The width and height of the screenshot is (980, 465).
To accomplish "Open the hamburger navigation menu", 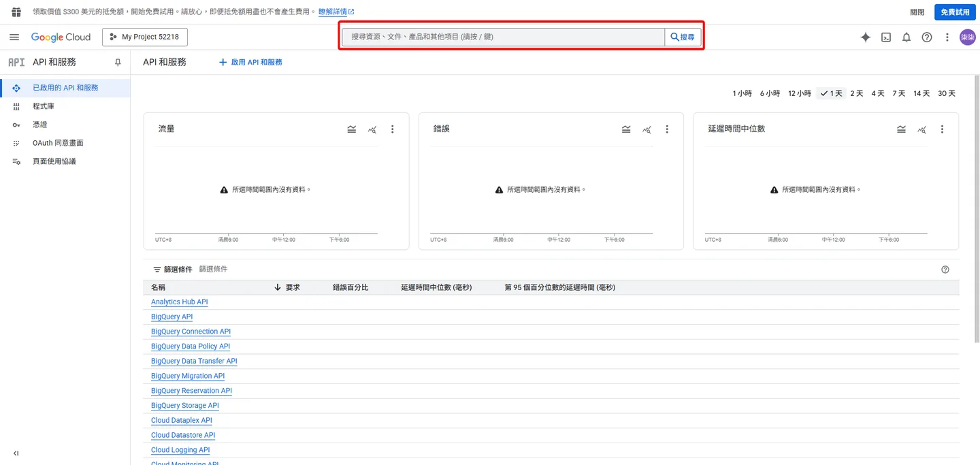I will [x=14, y=37].
